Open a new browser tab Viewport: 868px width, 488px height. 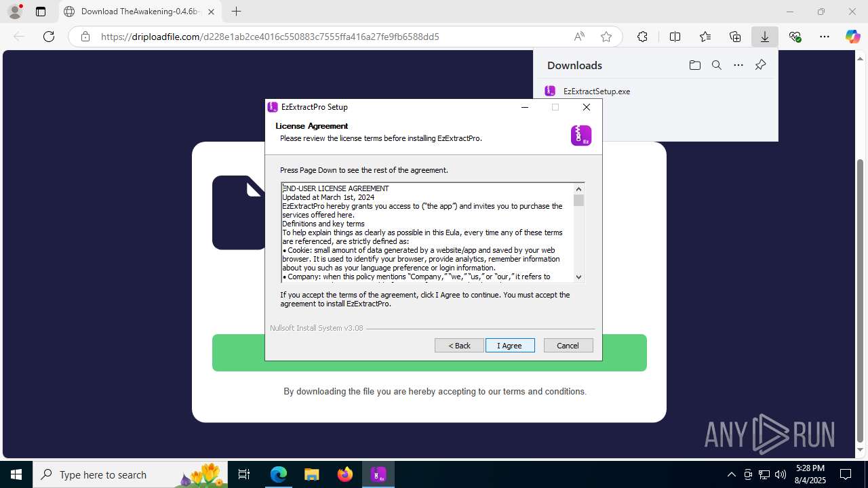point(236,12)
